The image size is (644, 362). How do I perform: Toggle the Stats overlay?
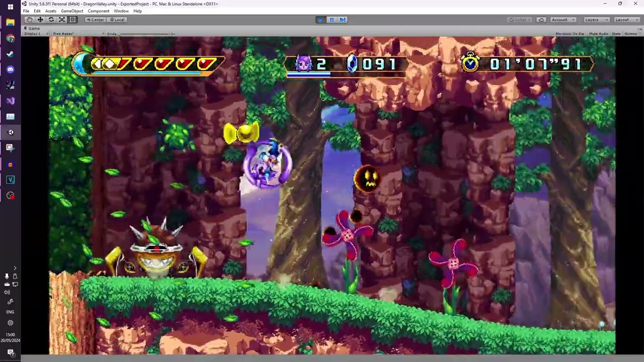coord(616,34)
